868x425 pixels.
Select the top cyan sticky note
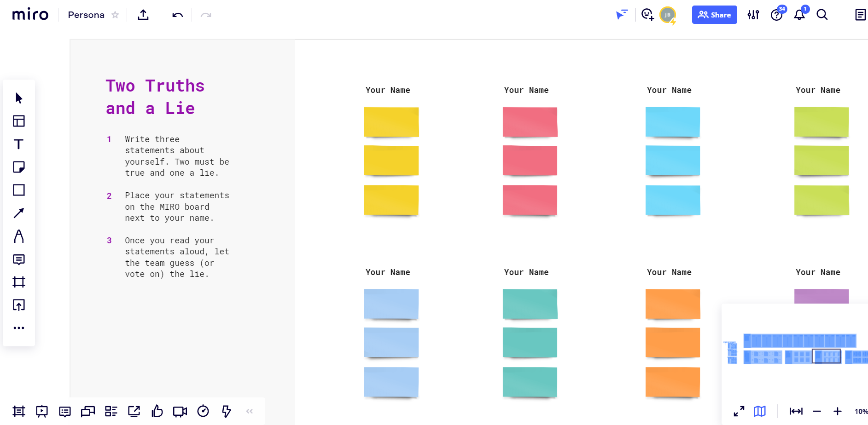click(x=673, y=122)
